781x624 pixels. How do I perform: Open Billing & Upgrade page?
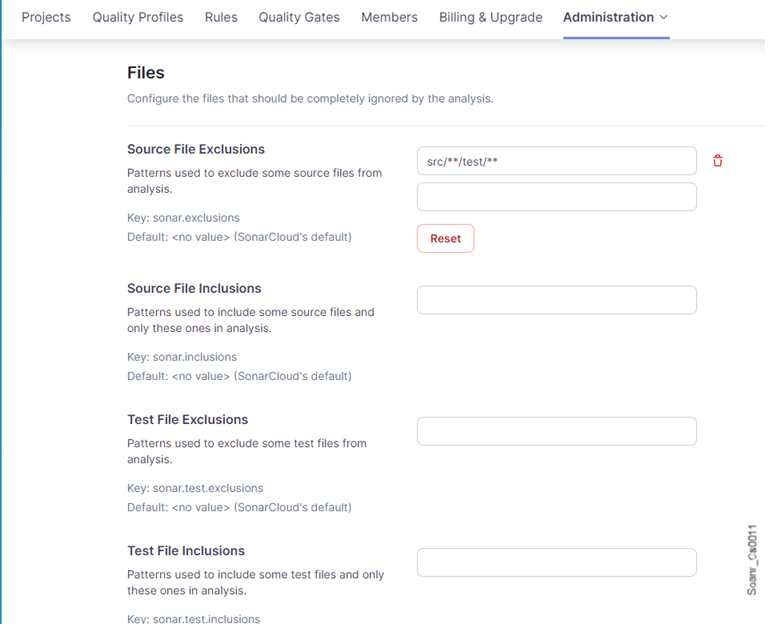click(x=490, y=17)
